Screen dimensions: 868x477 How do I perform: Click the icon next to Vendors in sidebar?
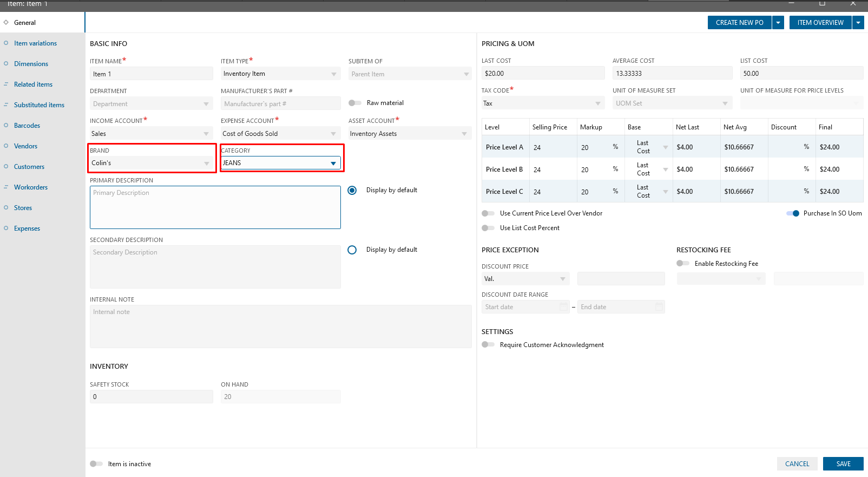(6, 146)
